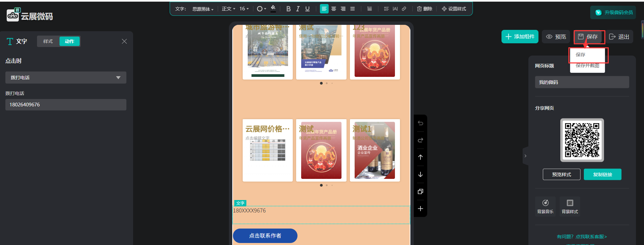Open background music settings
The width and height of the screenshot is (644, 245).
pos(545,206)
